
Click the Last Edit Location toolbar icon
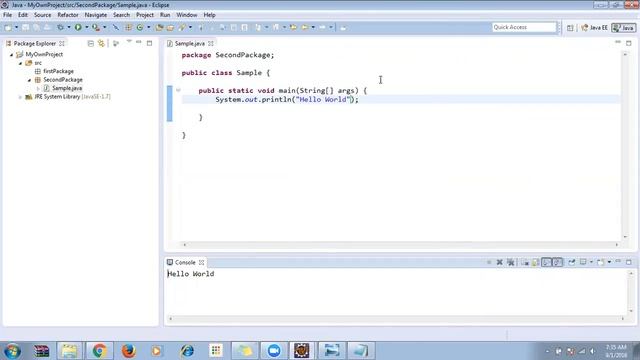293,27
